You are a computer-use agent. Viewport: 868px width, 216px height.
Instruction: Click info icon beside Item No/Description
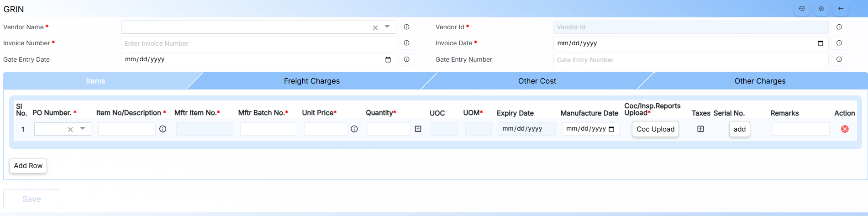pyautogui.click(x=163, y=129)
